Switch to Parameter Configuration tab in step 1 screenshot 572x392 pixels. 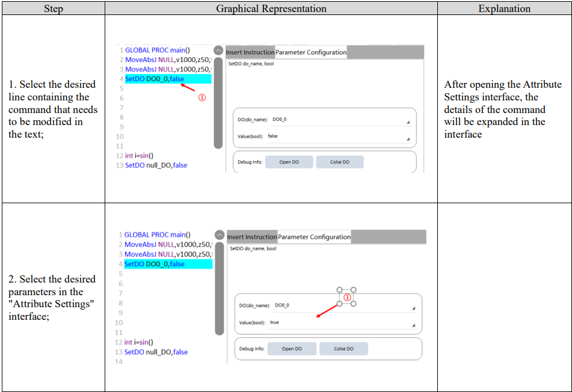tap(311, 52)
